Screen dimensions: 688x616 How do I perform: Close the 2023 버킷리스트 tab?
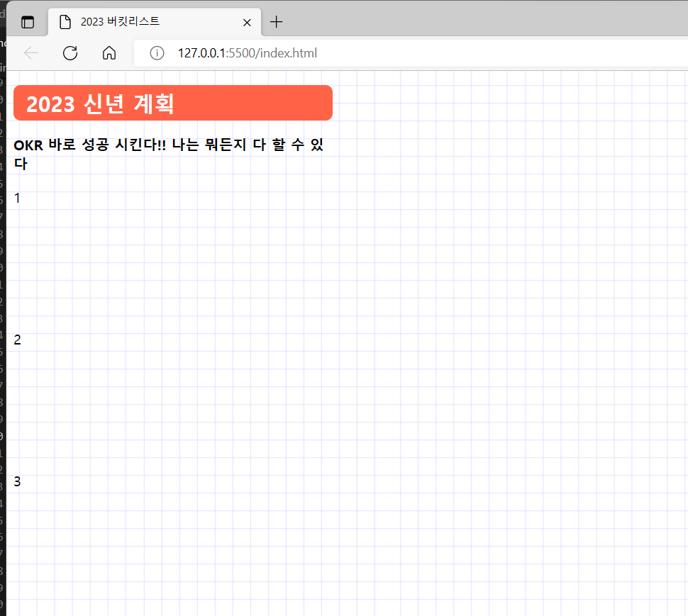coord(247,23)
